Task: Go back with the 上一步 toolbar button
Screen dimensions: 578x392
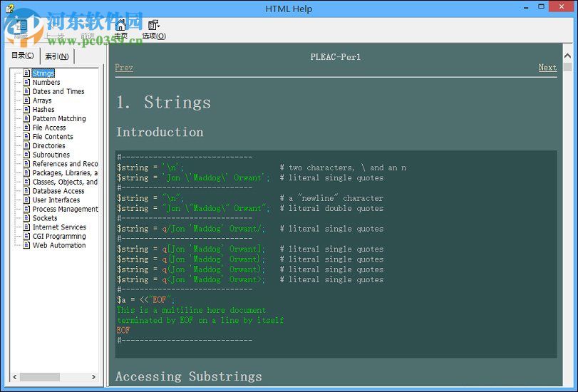Action: click(54, 29)
